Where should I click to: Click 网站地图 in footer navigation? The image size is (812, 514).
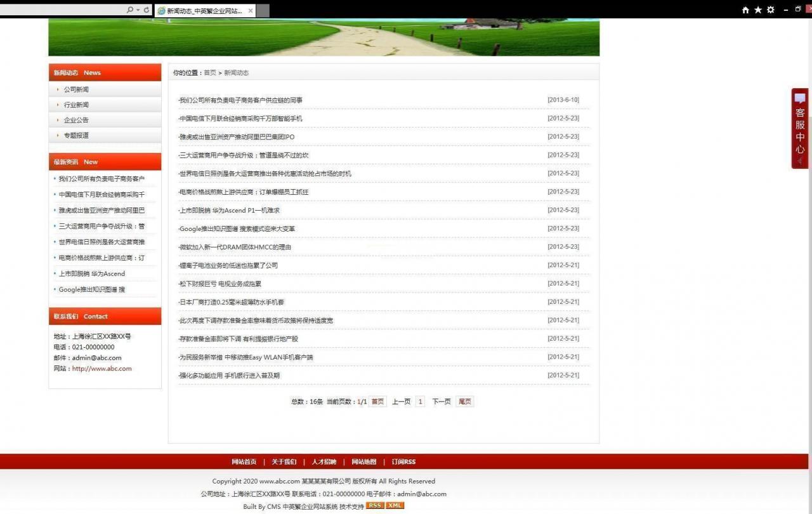364,462
